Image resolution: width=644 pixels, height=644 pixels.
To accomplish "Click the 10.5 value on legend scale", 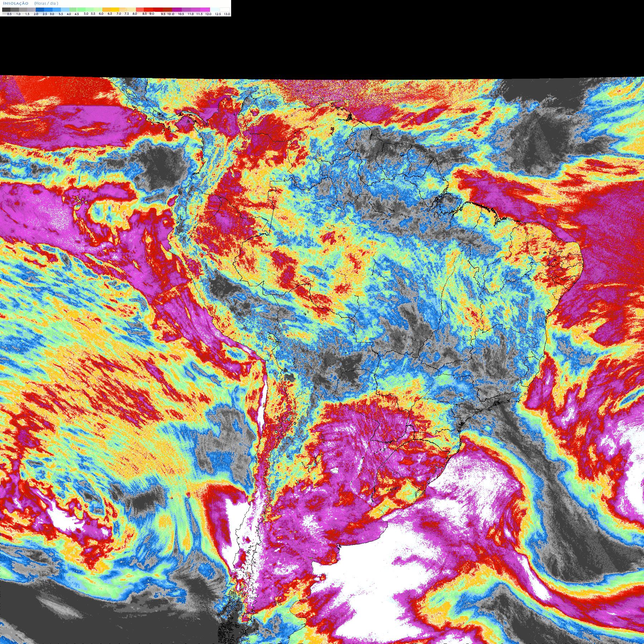I will point(181,14).
